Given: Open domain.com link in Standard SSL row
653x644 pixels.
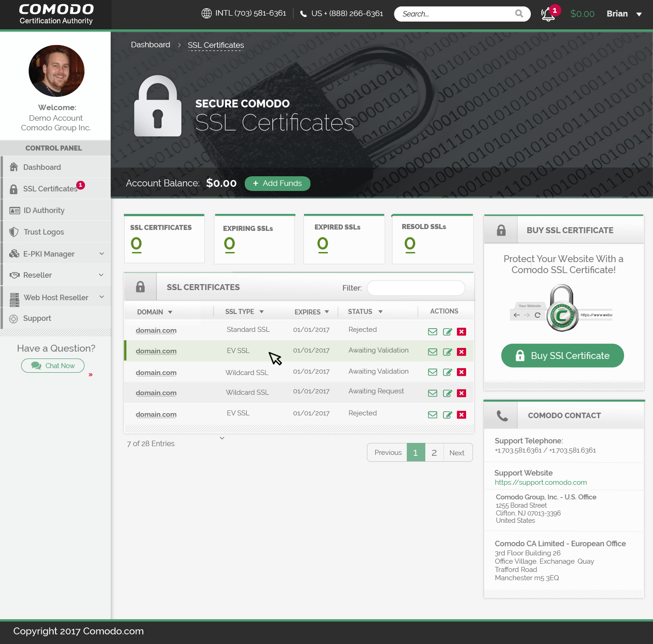Looking at the screenshot, I should (x=156, y=330).
